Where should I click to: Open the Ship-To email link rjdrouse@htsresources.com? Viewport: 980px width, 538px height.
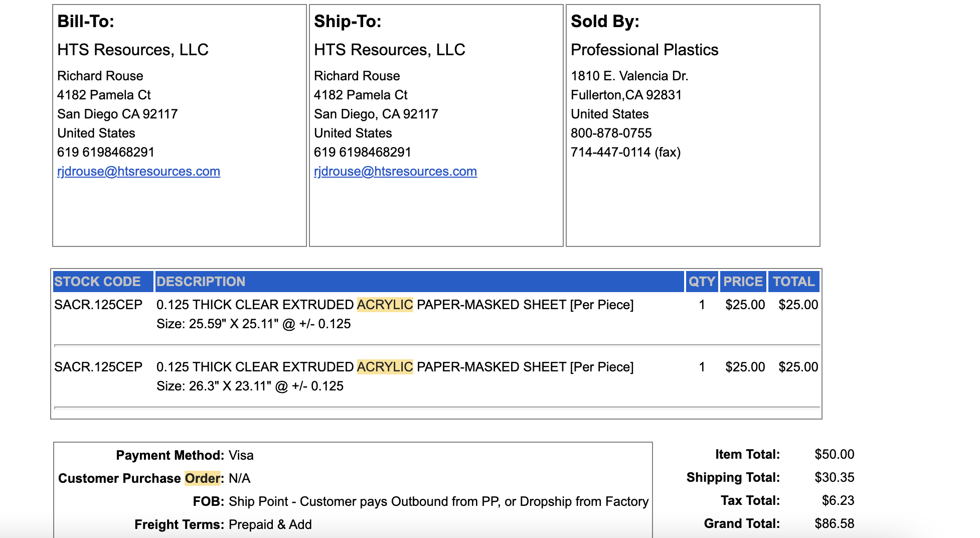click(395, 171)
